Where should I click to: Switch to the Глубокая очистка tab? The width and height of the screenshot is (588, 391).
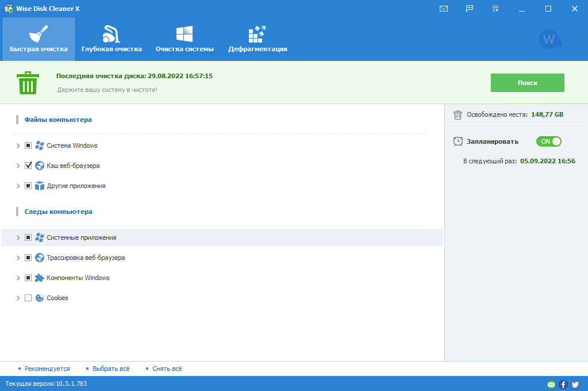pos(112,39)
